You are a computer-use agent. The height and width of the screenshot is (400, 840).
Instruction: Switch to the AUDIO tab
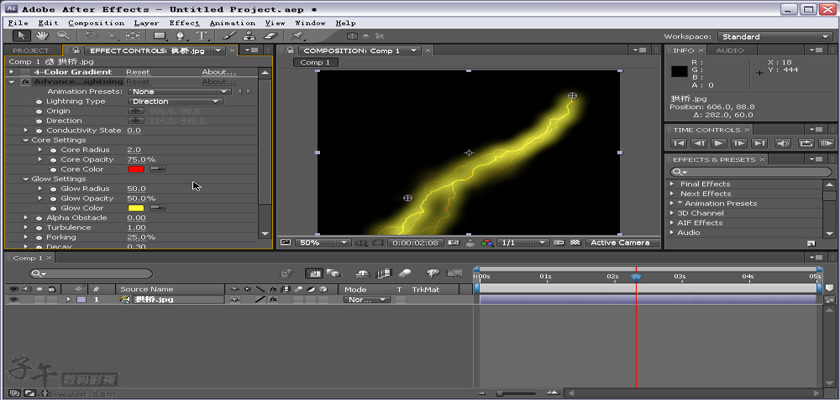click(x=730, y=50)
